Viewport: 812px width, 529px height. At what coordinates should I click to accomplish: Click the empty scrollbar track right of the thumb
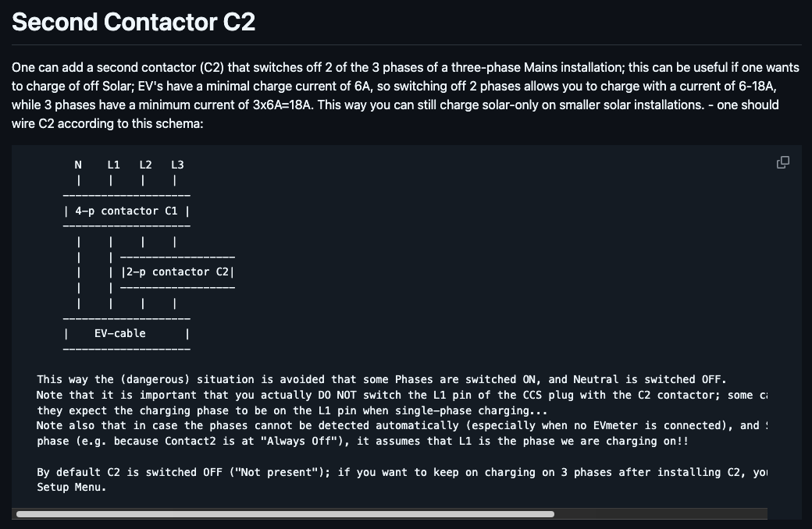click(661, 514)
